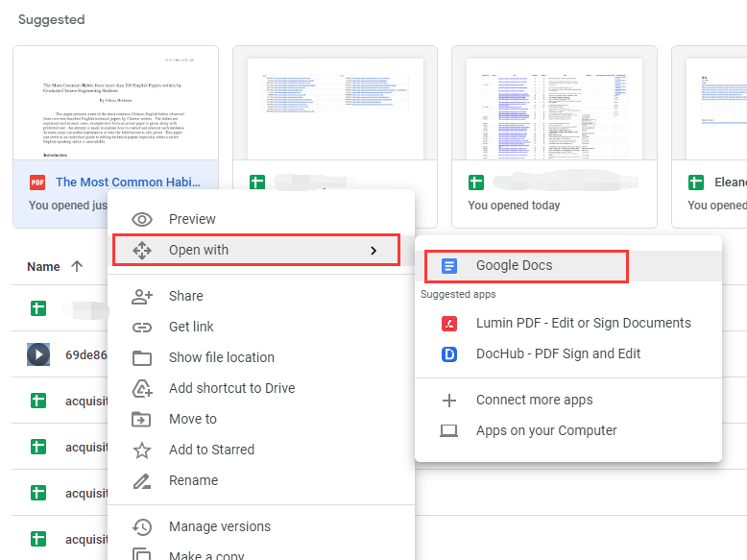Click the pencil Rename icon
Screen dimensions: 747x560
pos(142,481)
